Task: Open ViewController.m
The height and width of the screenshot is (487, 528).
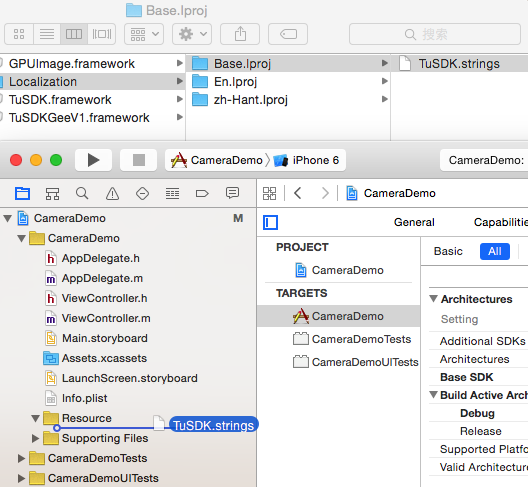Action: [x=98, y=318]
